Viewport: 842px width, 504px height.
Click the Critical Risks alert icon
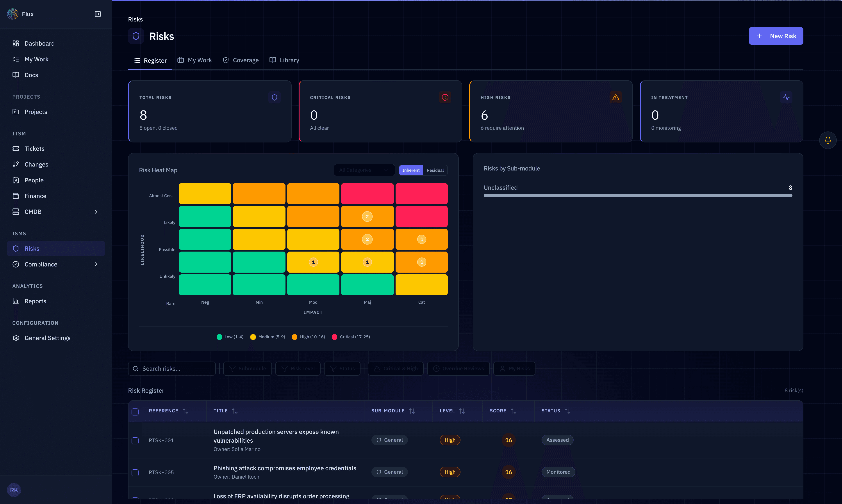point(445,98)
